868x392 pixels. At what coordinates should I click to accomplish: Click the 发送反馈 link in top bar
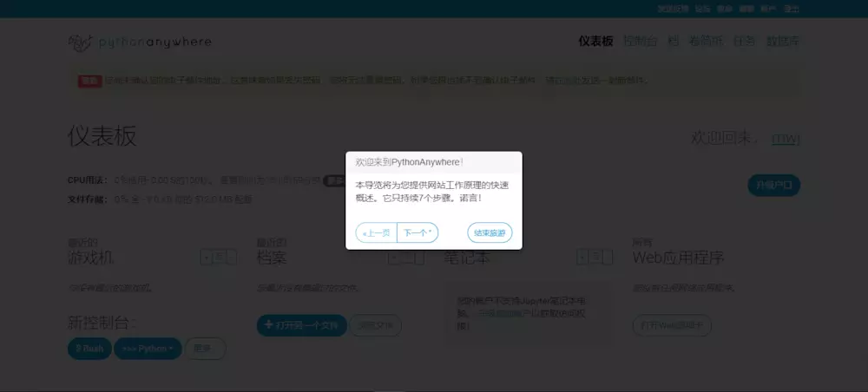click(x=674, y=9)
